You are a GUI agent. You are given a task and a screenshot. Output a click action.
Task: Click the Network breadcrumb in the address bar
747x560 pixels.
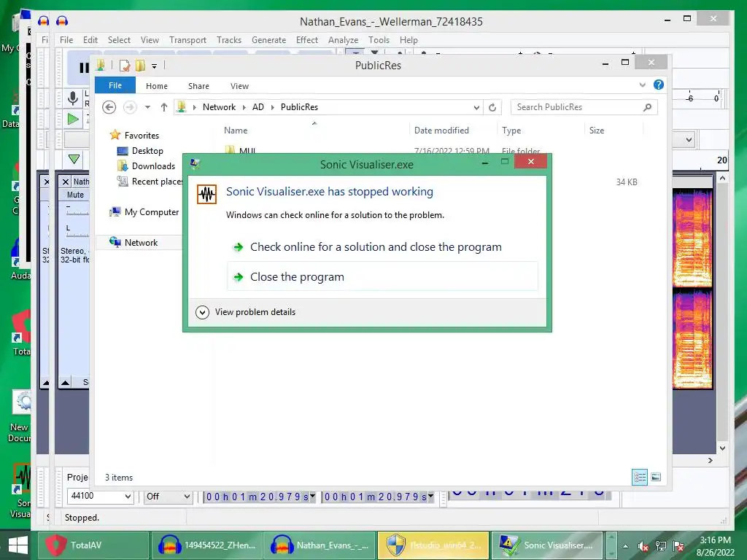(219, 107)
